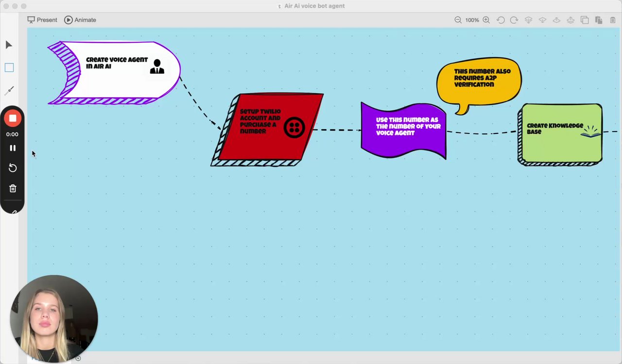Viewport: 622px width, 364px height.
Task: Select the green 'Create knowledge base' shape
Action: [x=560, y=134]
